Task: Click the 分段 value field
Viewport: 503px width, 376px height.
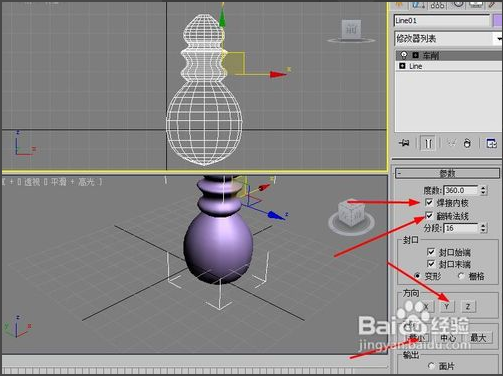Action: tap(461, 228)
